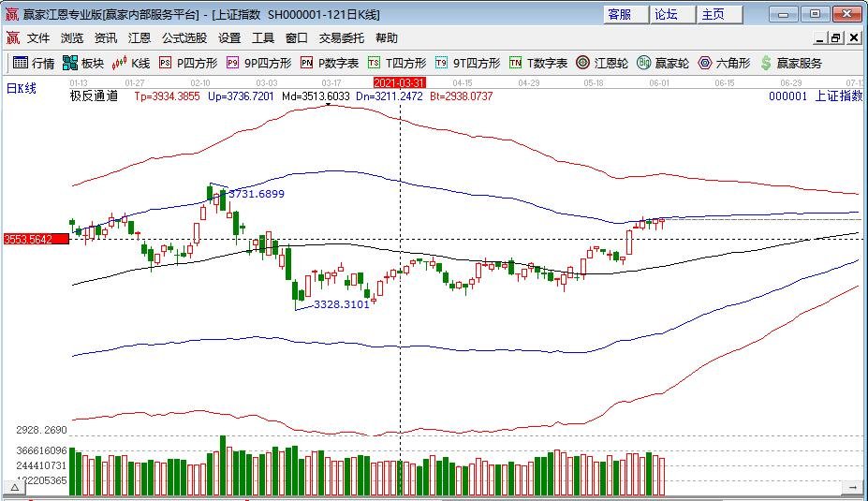Switch to K线 candlestick chart view

[131, 63]
